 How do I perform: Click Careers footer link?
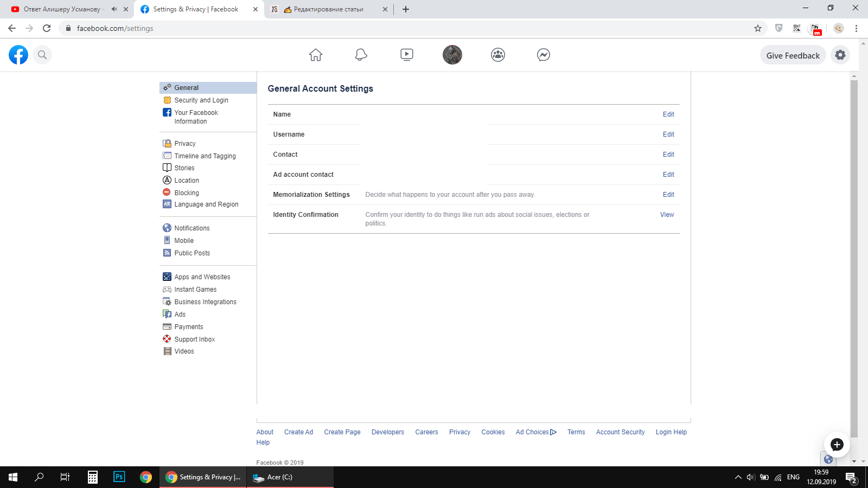coord(426,432)
